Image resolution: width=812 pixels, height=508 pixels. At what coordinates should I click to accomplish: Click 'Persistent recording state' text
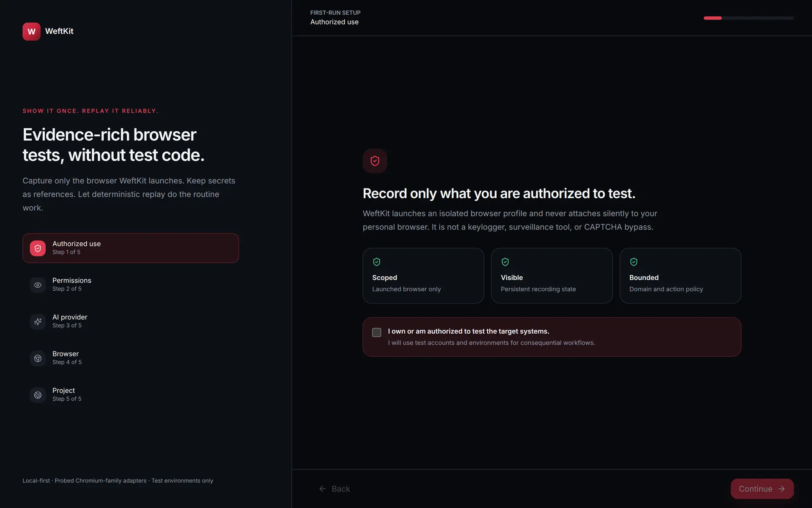pyautogui.click(x=538, y=289)
